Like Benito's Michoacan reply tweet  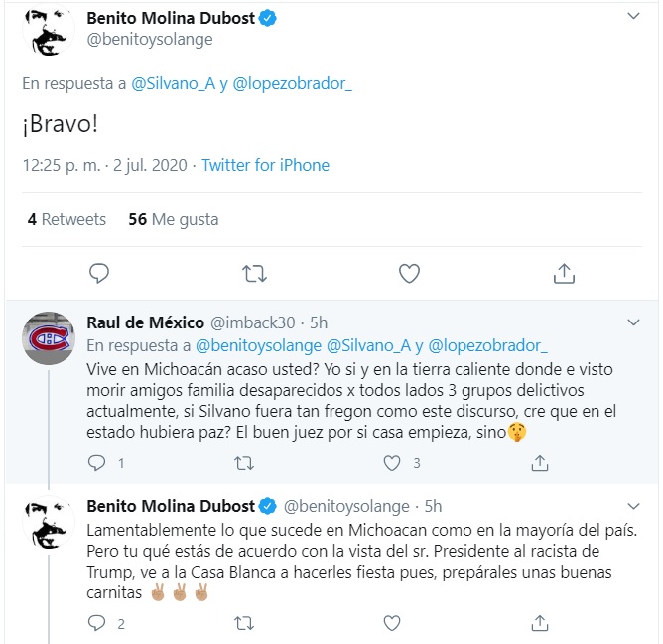point(392,624)
